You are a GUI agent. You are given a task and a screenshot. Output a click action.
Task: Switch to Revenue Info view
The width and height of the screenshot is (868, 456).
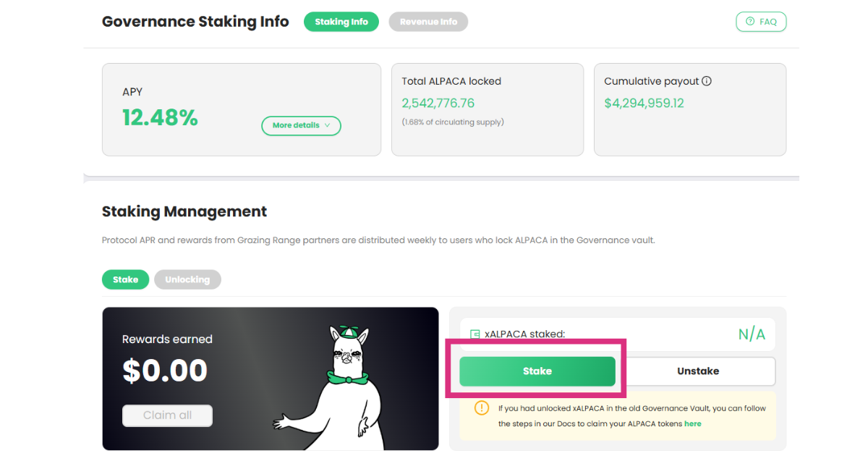[x=428, y=22]
